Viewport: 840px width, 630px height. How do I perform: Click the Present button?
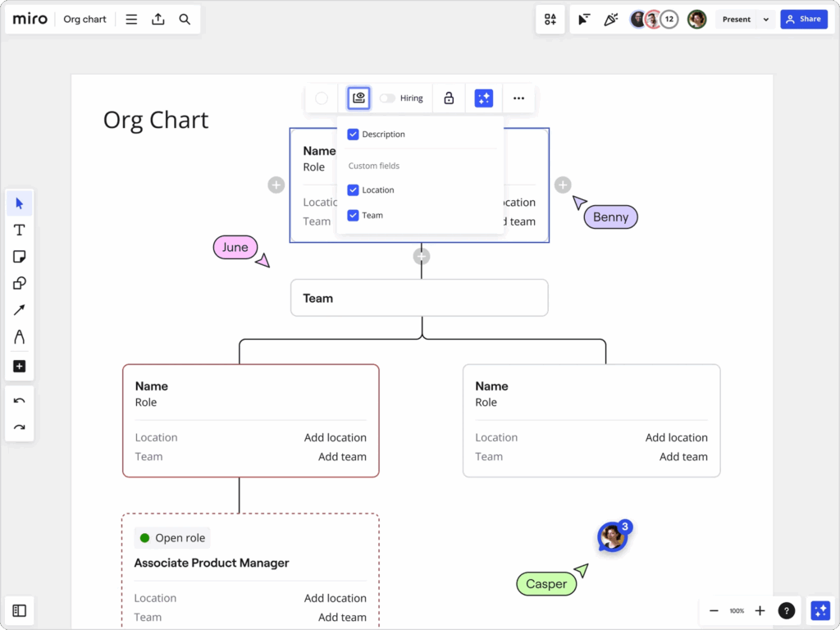point(737,20)
